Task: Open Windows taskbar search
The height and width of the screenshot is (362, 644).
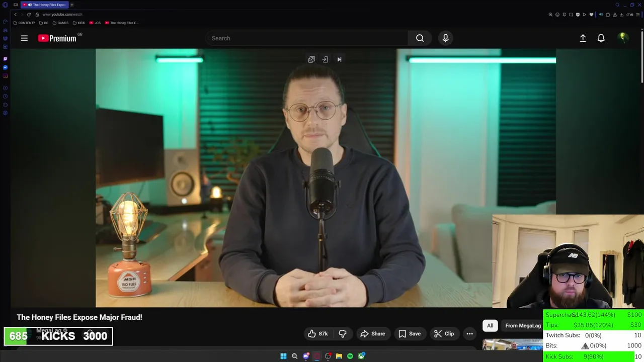Action: tap(294, 356)
